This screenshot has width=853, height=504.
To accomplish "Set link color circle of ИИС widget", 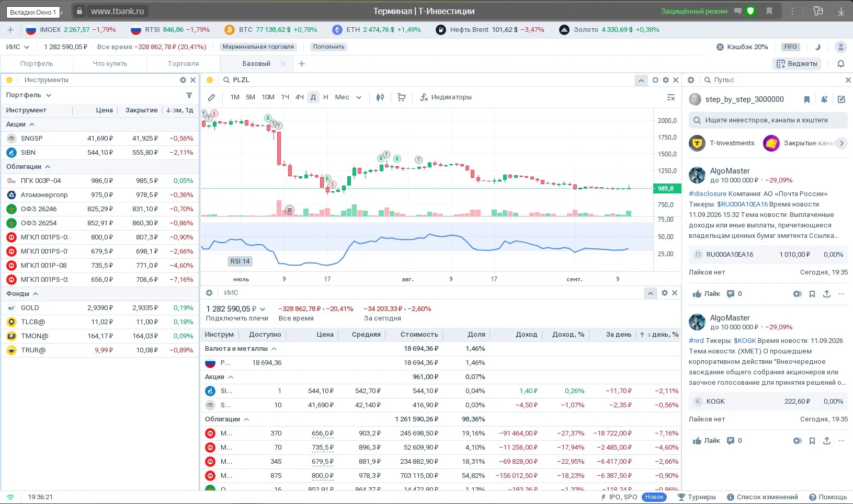I will (x=209, y=293).
